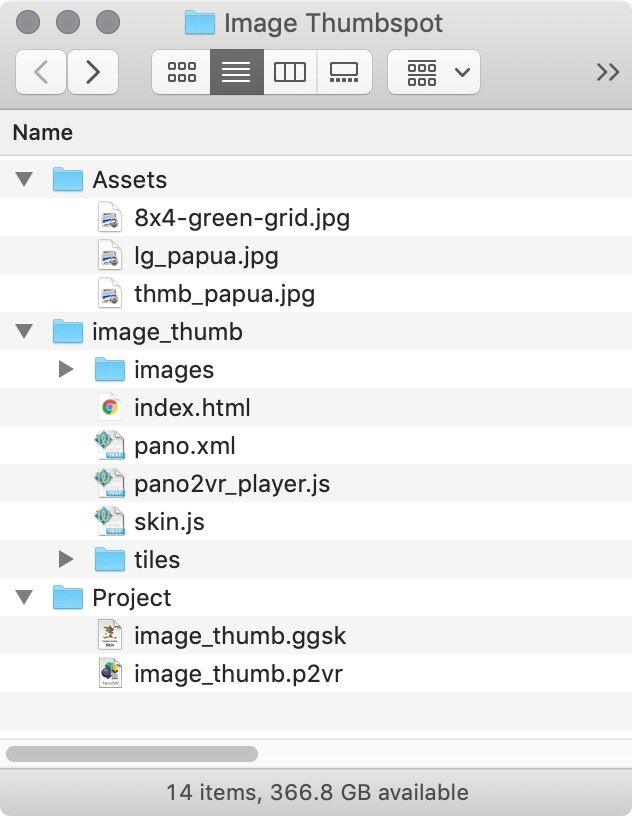The height and width of the screenshot is (816, 632).
Task: Select file name thmb_papua.jpg
Action: tap(224, 294)
